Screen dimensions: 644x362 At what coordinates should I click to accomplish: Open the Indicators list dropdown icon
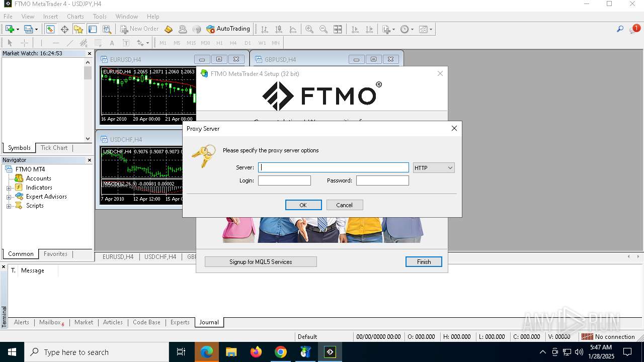point(388,29)
